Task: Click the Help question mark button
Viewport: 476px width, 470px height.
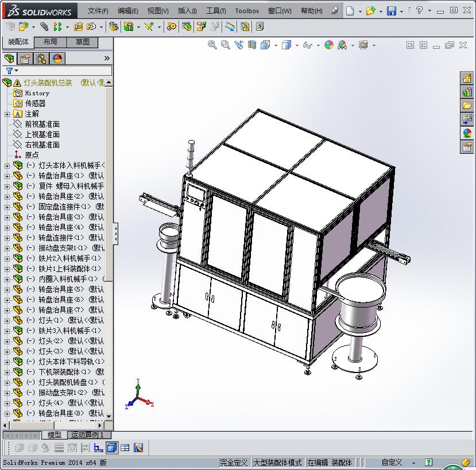Action: point(420,11)
